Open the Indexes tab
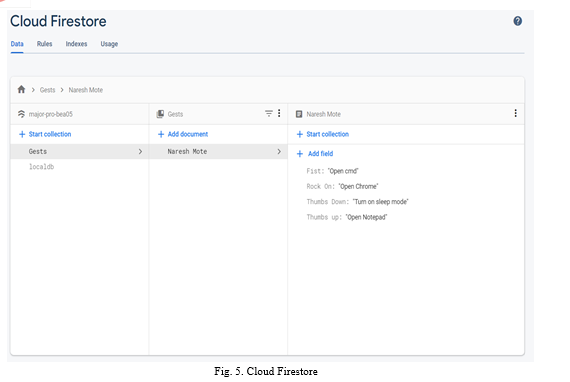This screenshot has width=570, height=382. click(76, 44)
